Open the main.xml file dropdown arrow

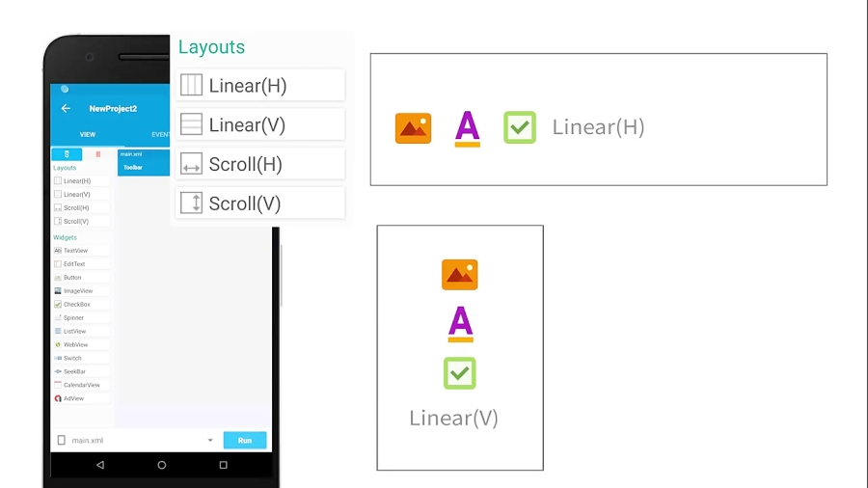(x=210, y=441)
